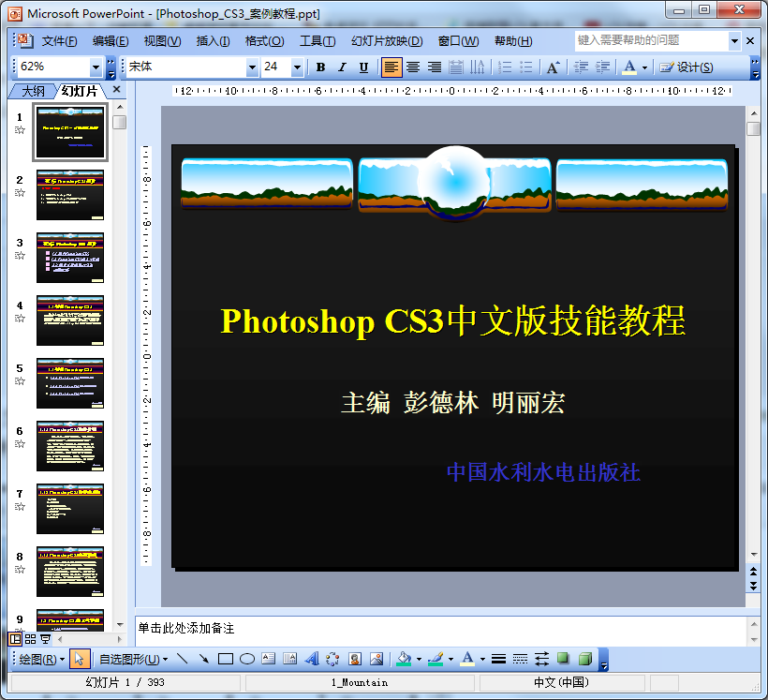This screenshot has width=768, height=700.
Task: Click the Increase Indent icon
Action: pyautogui.click(x=602, y=67)
